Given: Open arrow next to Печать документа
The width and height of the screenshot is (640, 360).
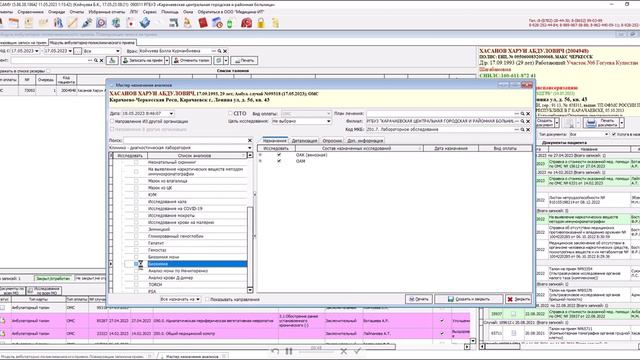Looking at the screenshot, I should [622, 122].
